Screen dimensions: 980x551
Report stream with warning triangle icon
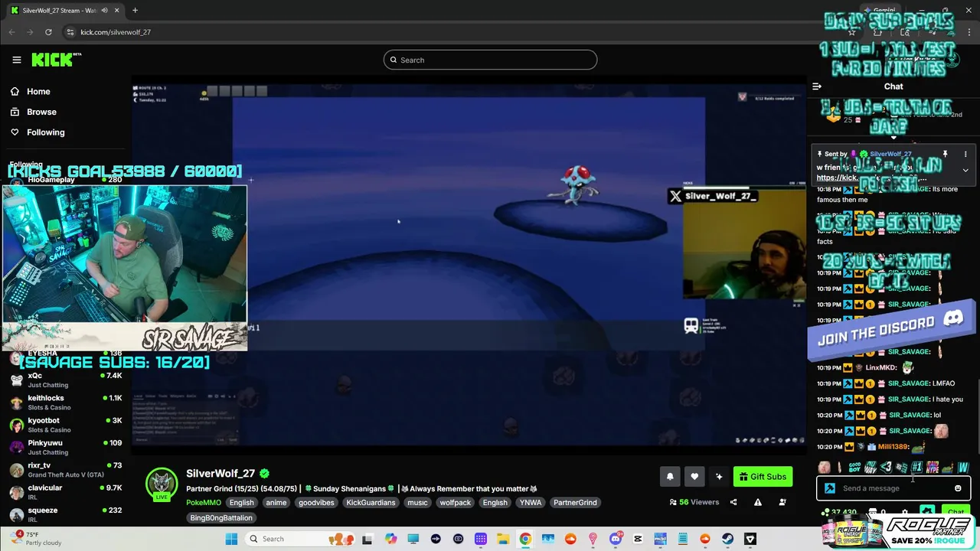pos(758,502)
